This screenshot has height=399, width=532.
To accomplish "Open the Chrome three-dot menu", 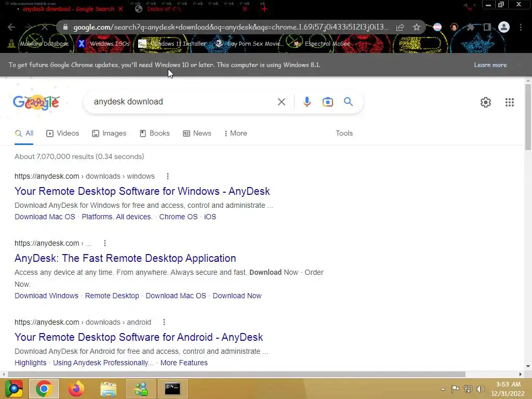I will point(521,27).
